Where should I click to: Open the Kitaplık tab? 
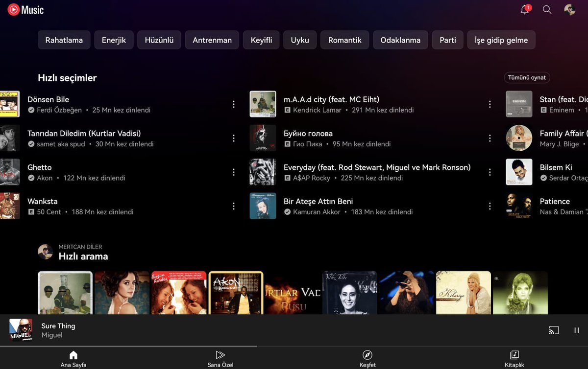point(514,359)
